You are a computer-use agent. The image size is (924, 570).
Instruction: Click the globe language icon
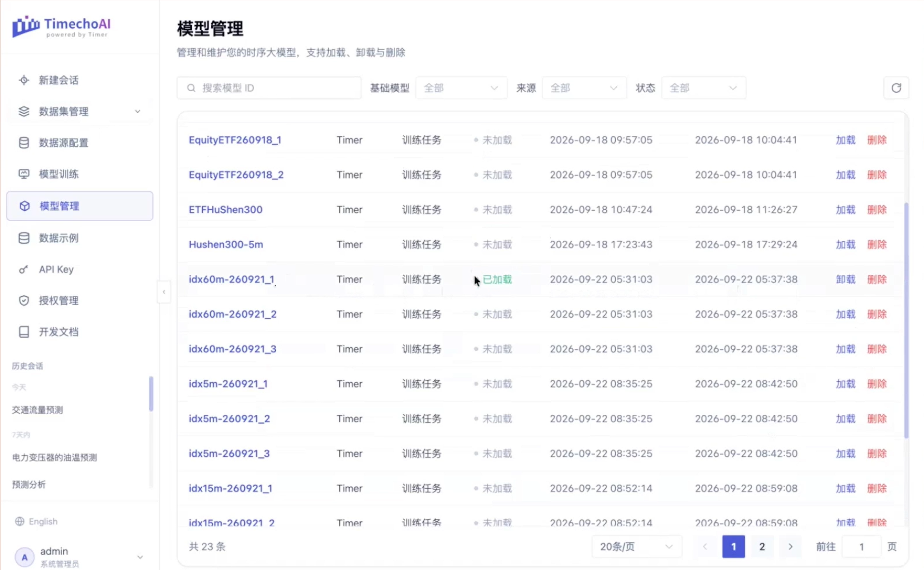[x=19, y=522]
